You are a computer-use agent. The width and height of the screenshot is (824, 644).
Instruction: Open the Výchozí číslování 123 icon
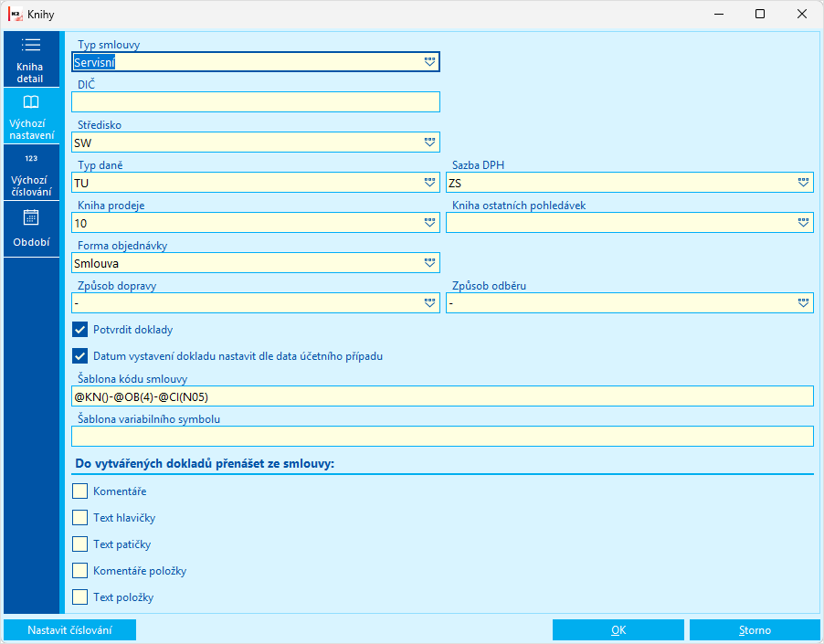click(31, 158)
